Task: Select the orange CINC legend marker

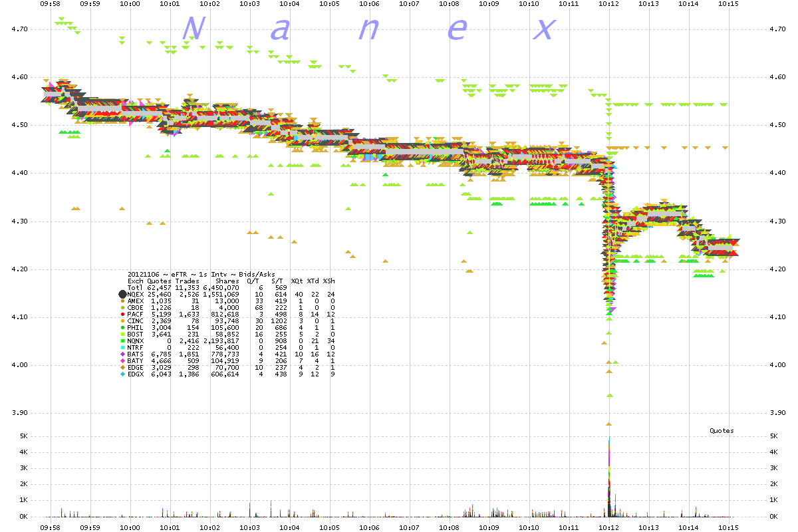Action: coord(122,321)
